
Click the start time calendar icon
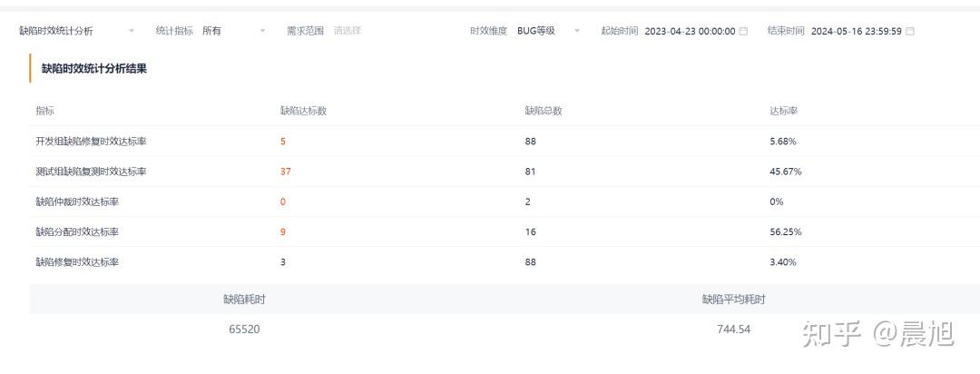pyautogui.click(x=744, y=31)
